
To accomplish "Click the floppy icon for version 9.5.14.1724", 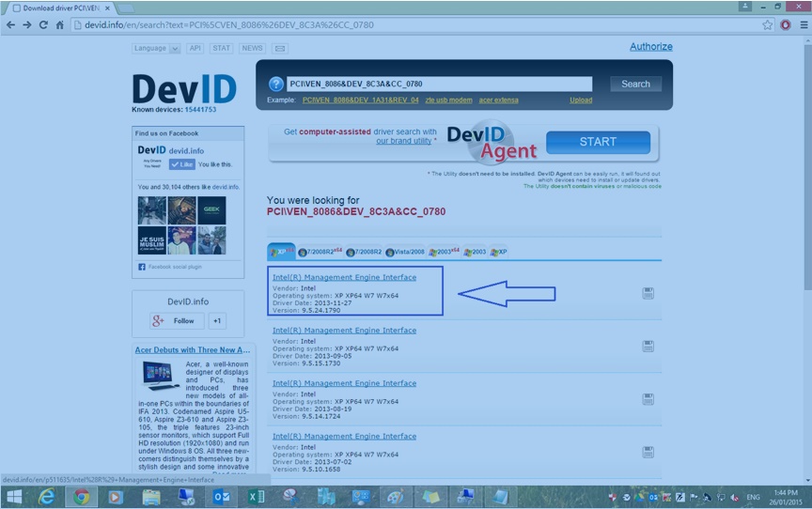I will click(648, 399).
